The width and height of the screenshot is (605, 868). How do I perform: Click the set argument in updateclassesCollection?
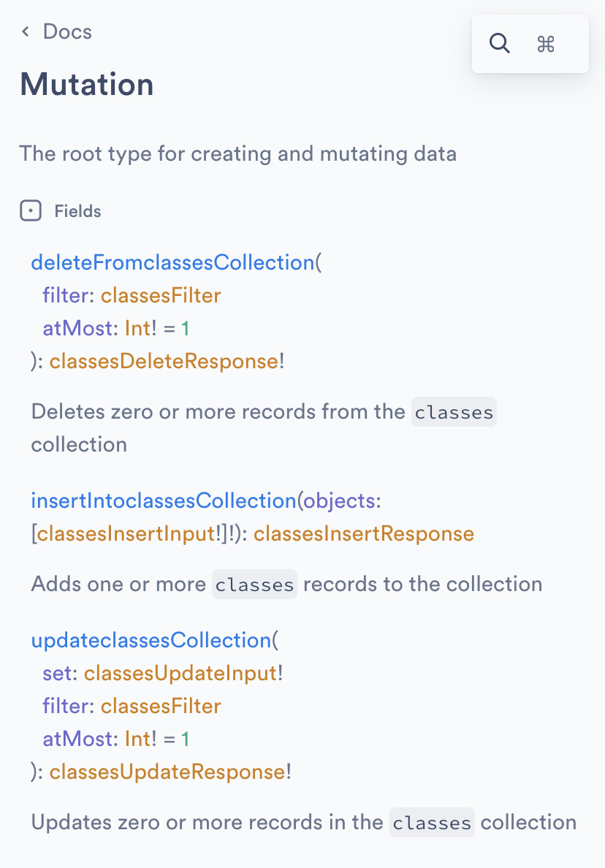(x=57, y=673)
